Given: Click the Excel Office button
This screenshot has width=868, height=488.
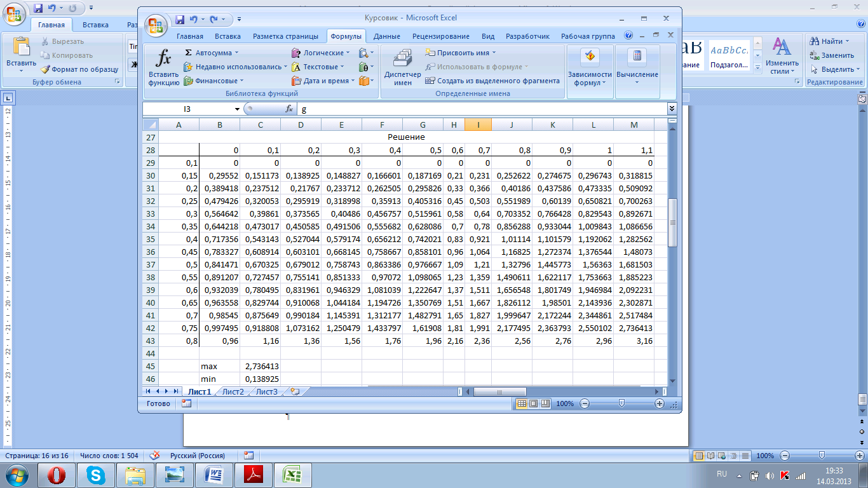Looking at the screenshot, I should pos(155,25).
